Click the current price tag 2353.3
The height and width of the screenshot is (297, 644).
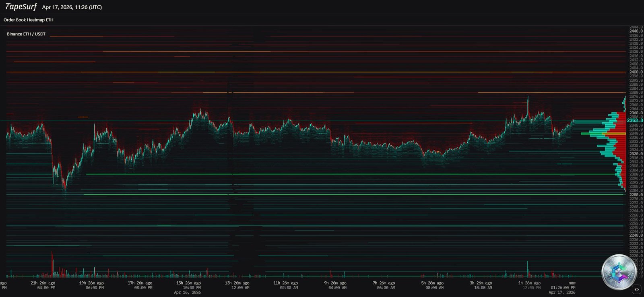coord(635,120)
